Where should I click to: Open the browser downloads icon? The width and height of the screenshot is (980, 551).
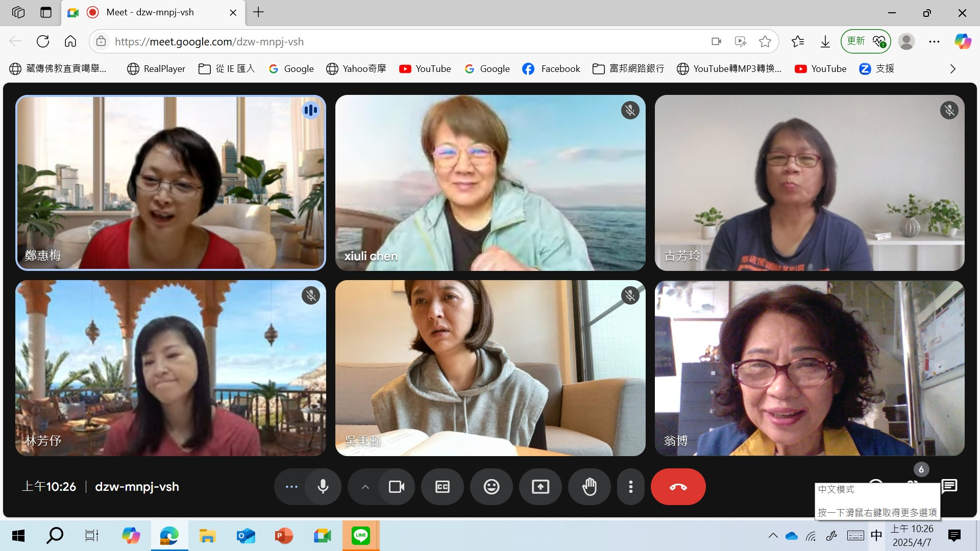[825, 41]
